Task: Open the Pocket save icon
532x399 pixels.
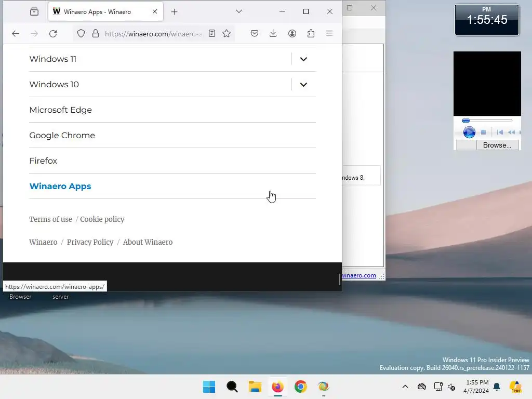Action: coord(255,33)
